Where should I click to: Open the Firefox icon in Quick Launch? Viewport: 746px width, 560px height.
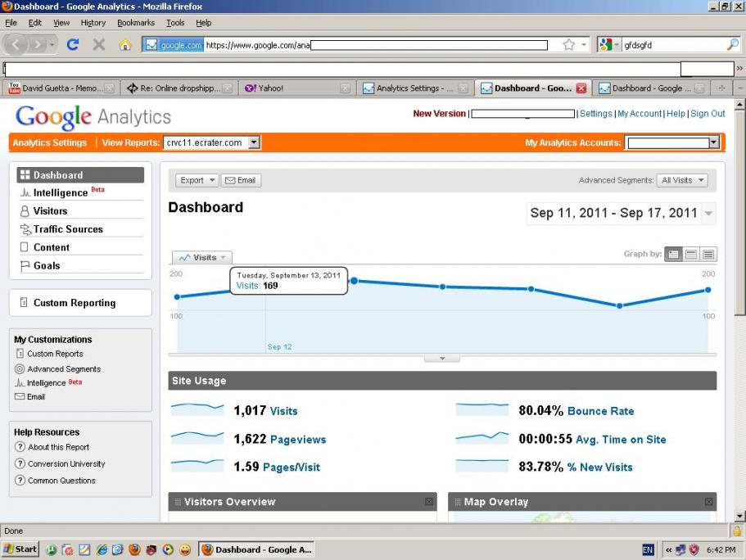click(134, 549)
